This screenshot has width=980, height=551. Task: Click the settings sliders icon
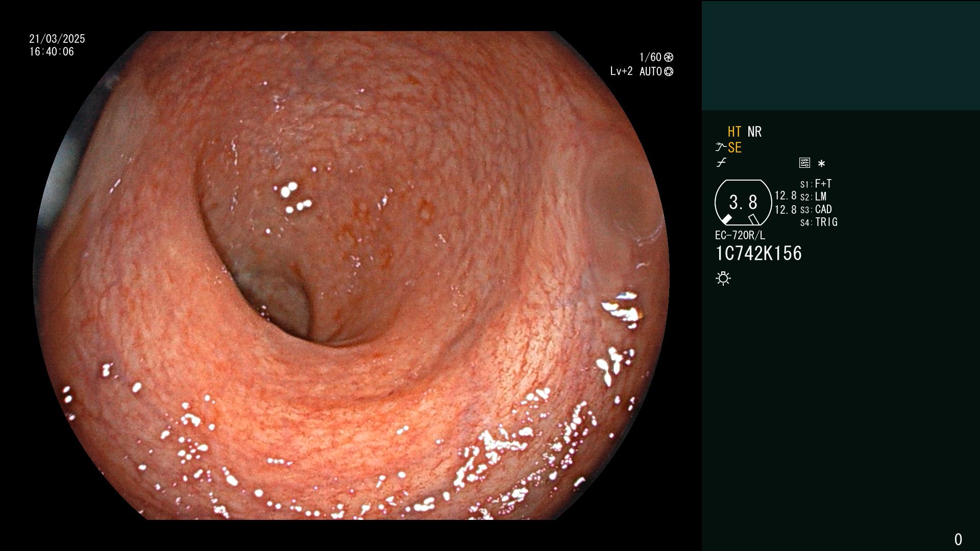tap(804, 163)
